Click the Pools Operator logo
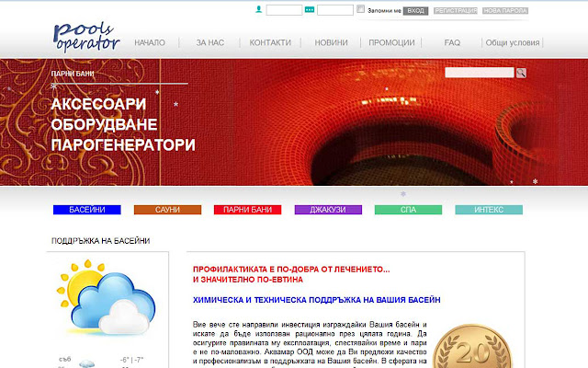The height and width of the screenshot is (368, 588). (86, 37)
